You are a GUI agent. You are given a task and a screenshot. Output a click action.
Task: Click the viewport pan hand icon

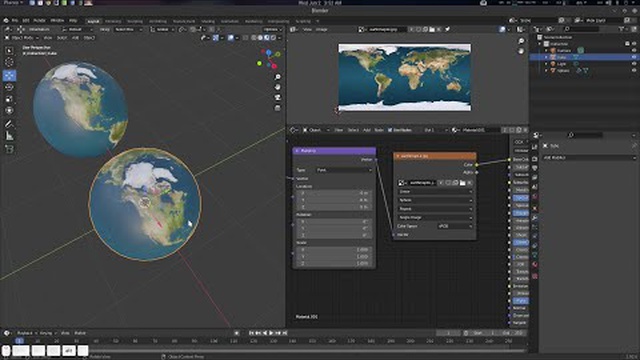[278, 87]
